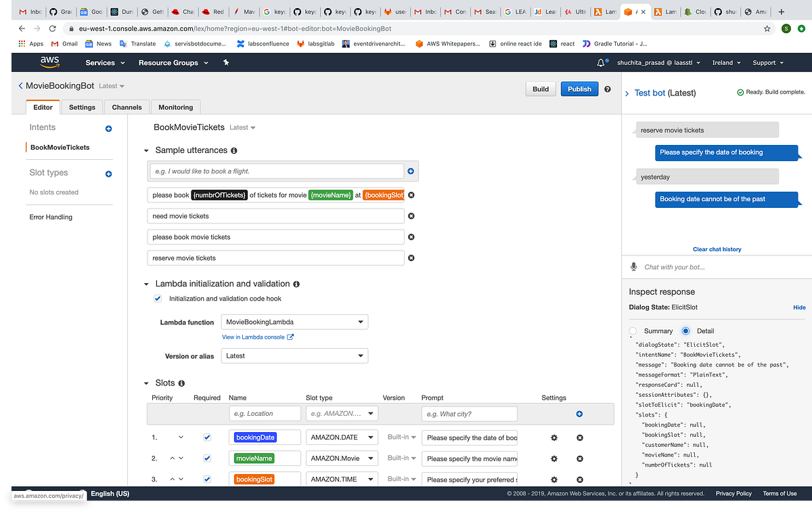Screen dimensions: 812x514
Task: Create a new slot type via plus icon
Action: [108, 173]
